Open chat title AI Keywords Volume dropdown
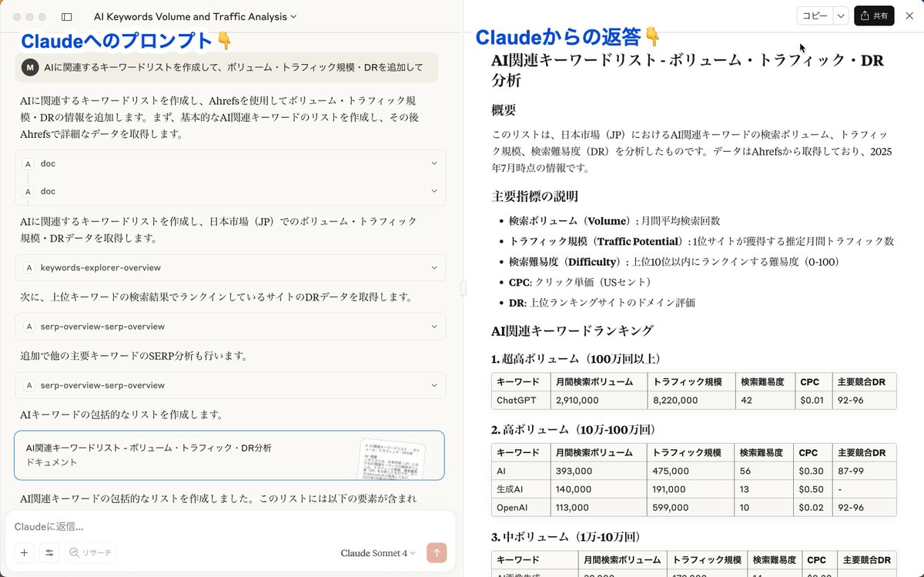This screenshot has width=924, height=577. [195, 16]
